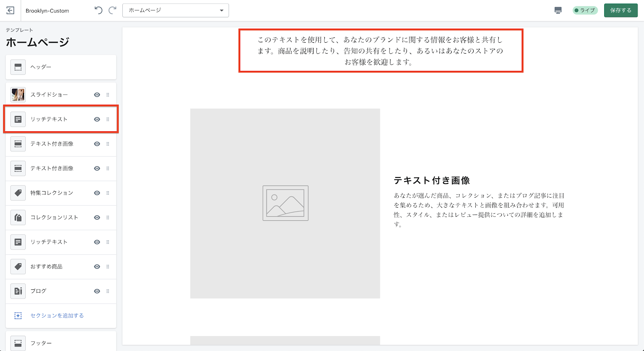This screenshot has width=644, height=351.
Task: Click the exit editor back arrow icon
Action: 10,10
